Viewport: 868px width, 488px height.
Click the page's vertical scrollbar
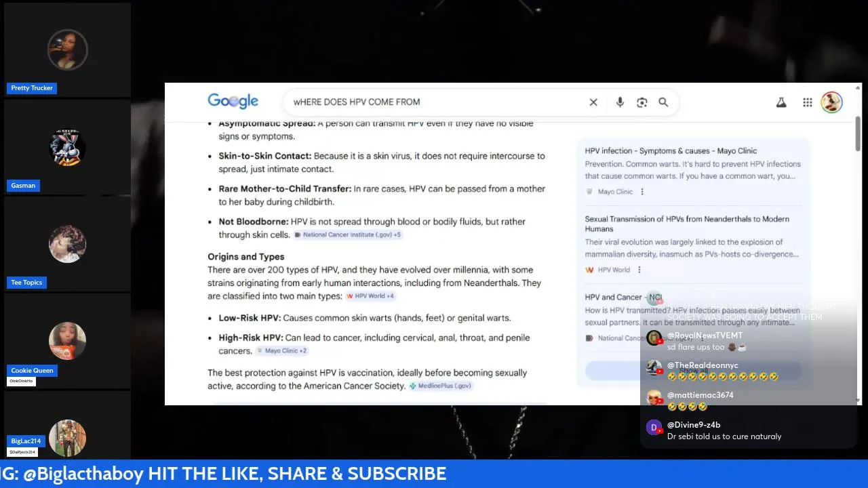(858, 134)
